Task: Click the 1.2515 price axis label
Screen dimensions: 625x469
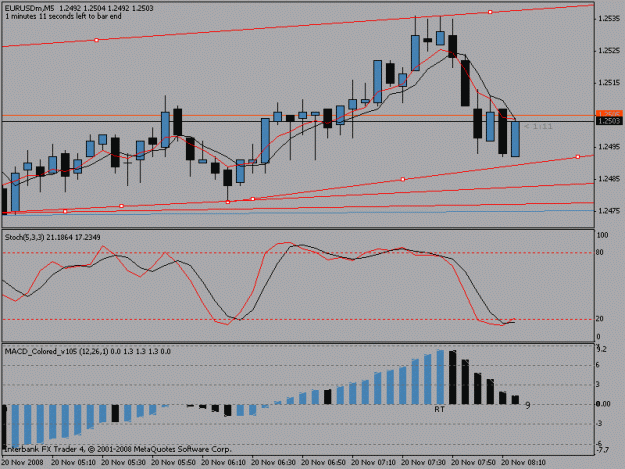Action: pyautogui.click(x=609, y=82)
